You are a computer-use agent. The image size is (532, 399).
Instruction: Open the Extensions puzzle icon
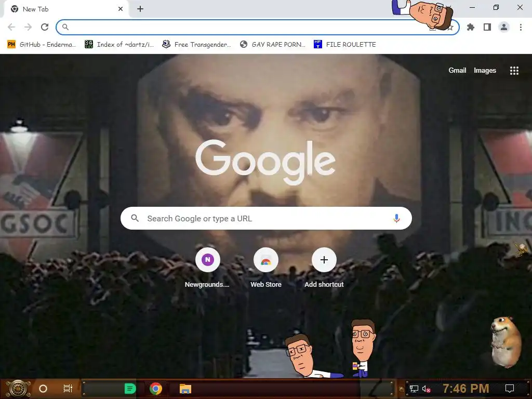[x=471, y=27]
